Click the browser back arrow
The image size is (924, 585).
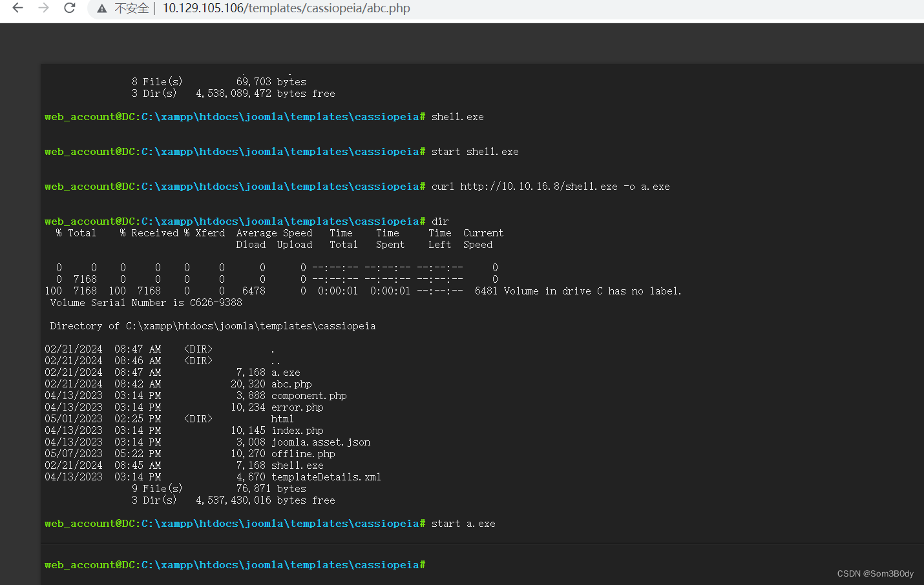pos(17,8)
